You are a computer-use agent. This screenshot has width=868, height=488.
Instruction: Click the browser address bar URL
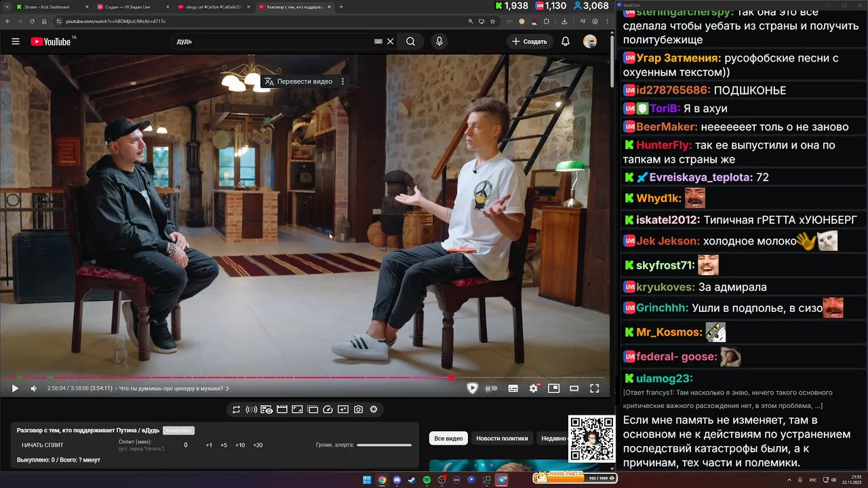coord(115,21)
